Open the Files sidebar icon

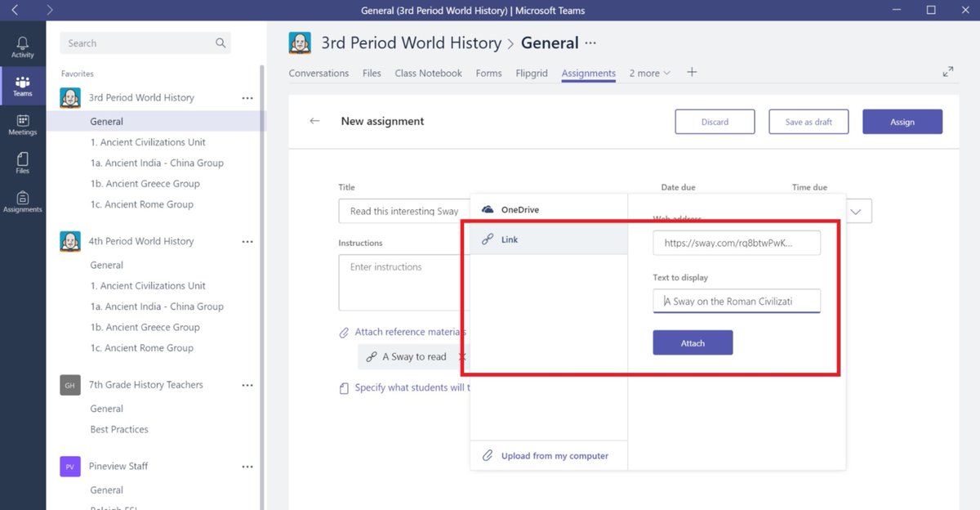22,163
